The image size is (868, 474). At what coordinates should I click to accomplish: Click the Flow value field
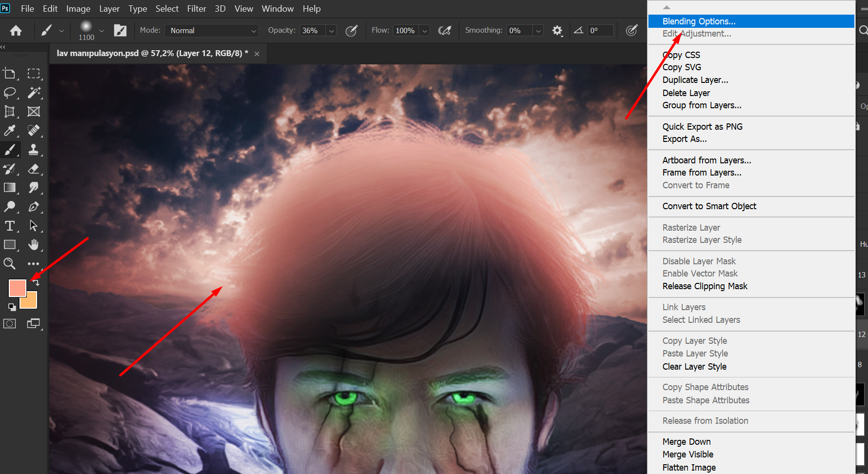405,31
